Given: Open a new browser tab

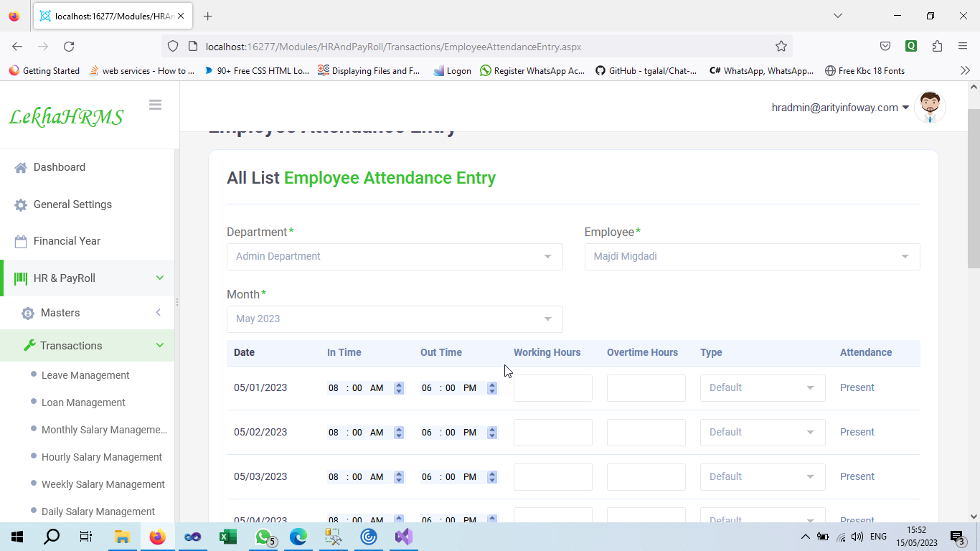Looking at the screenshot, I should [207, 16].
